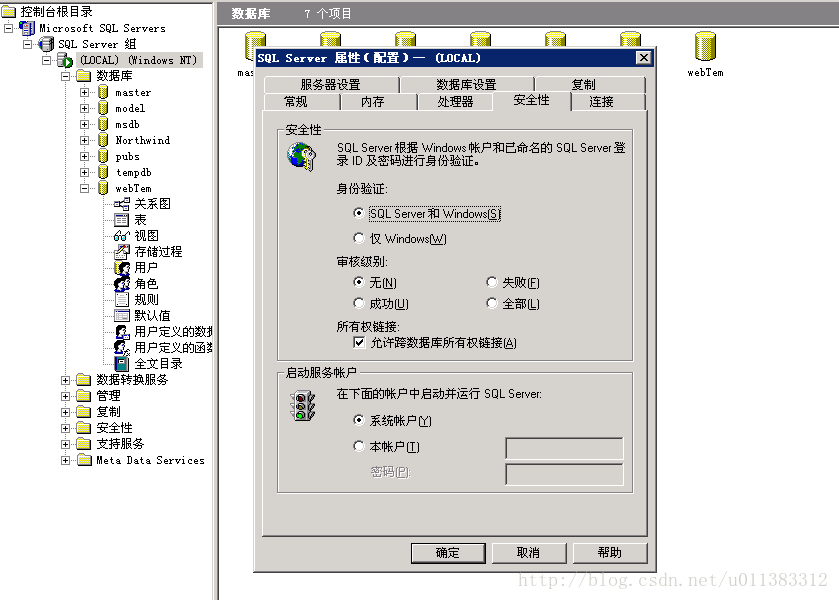
Task: Select the 用户 users icon
Action: pos(122,268)
